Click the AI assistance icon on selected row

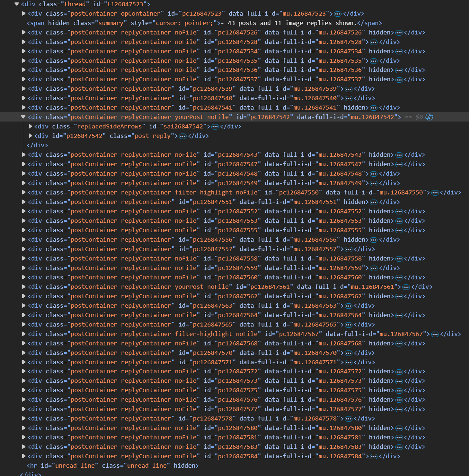coord(429,117)
